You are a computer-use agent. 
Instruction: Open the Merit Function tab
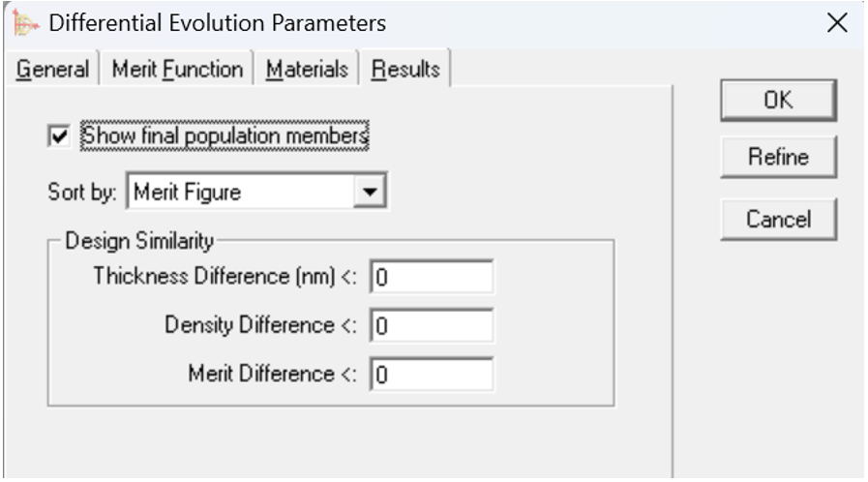click(177, 70)
